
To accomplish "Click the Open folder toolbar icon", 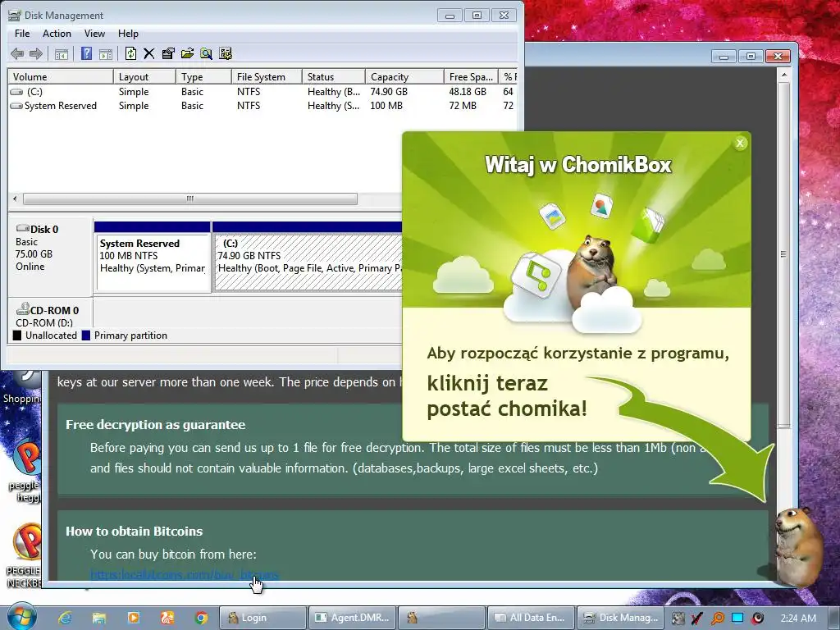I will tap(187, 53).
